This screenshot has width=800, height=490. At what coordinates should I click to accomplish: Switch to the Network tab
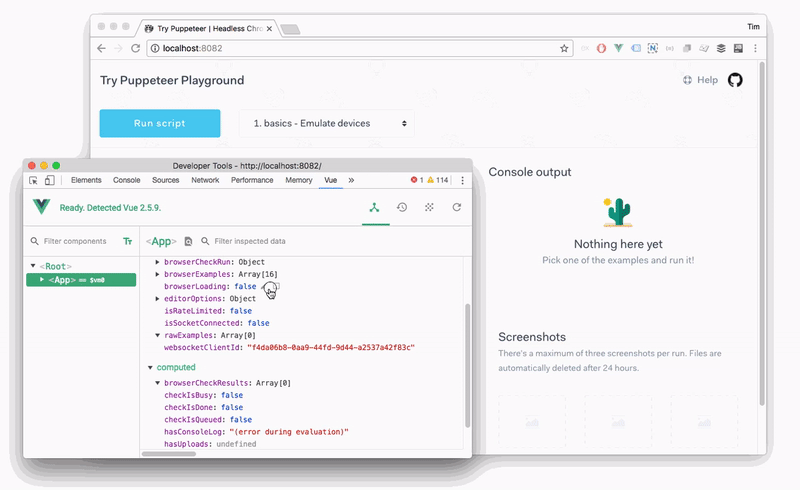click(x=205, y=180)
